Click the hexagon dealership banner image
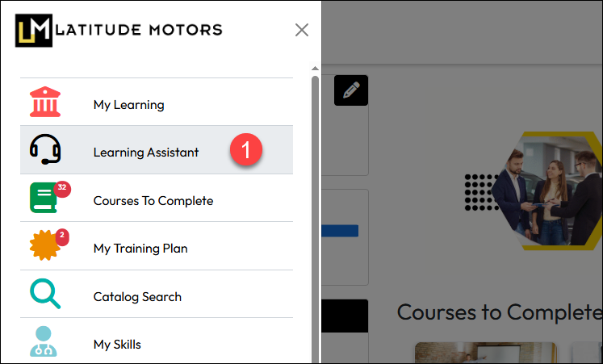 557,190
